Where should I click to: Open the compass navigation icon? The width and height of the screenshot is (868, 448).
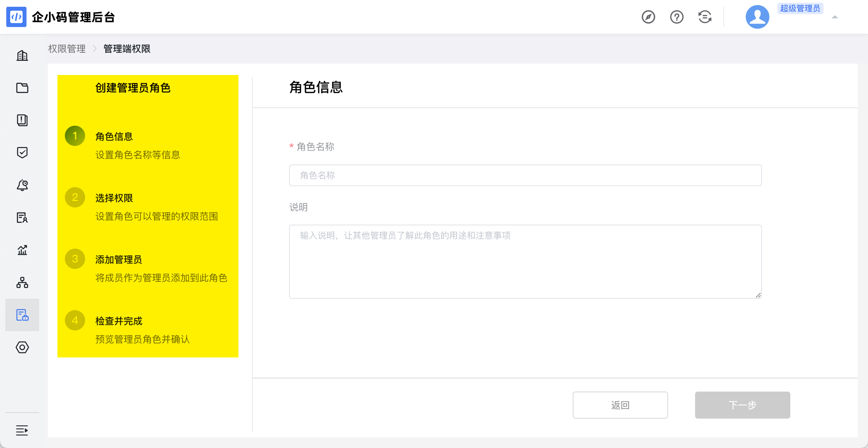pos(648,17)
